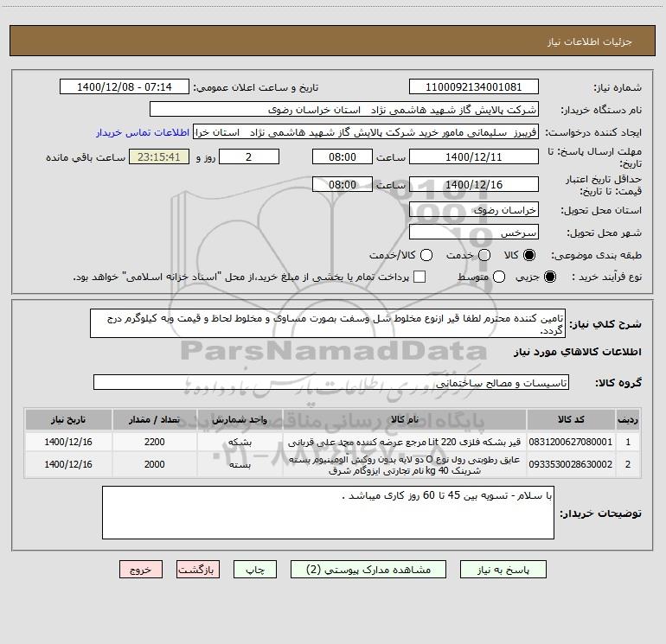Click the تاسیسات و مصالح ساختمانی goods group field
666x644 pixels.
pyautogui.click(x=331, y=382)
